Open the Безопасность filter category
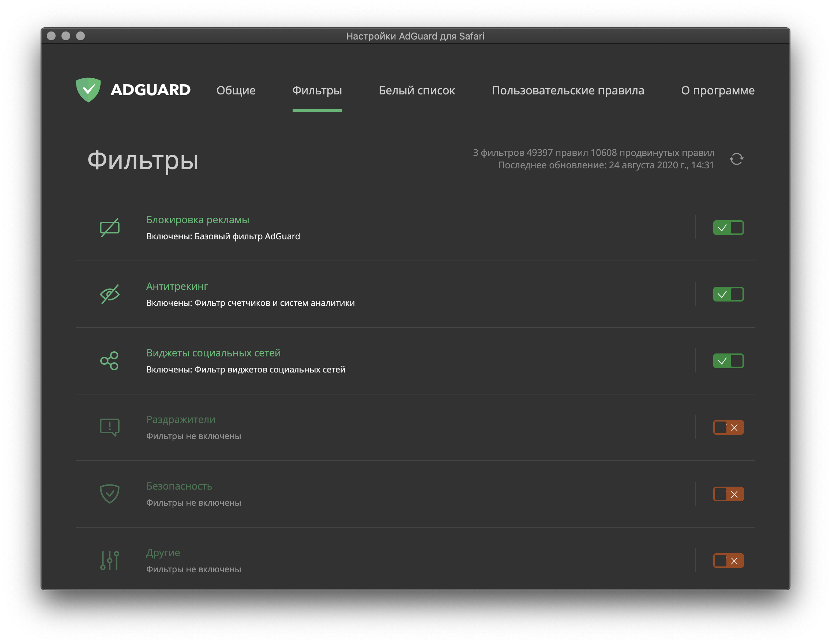This screenshot has height=644, width=831. click(179, 486)
